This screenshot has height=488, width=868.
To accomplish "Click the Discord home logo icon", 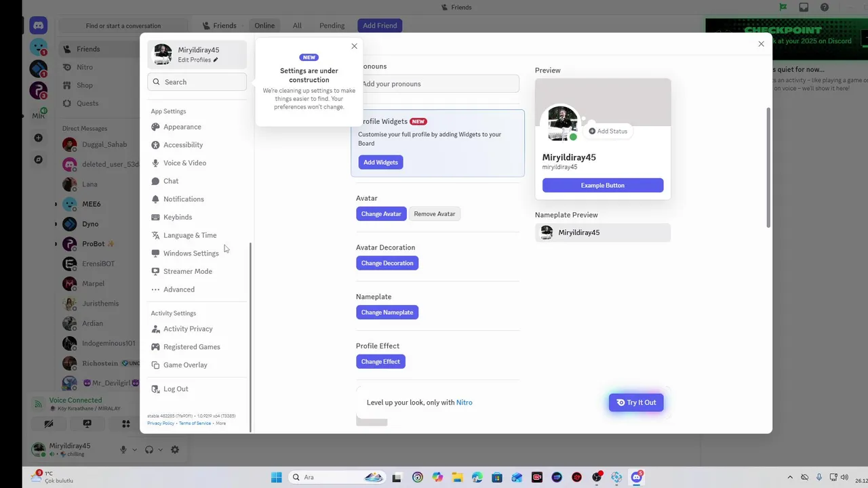I will click(x=39, y=26).
